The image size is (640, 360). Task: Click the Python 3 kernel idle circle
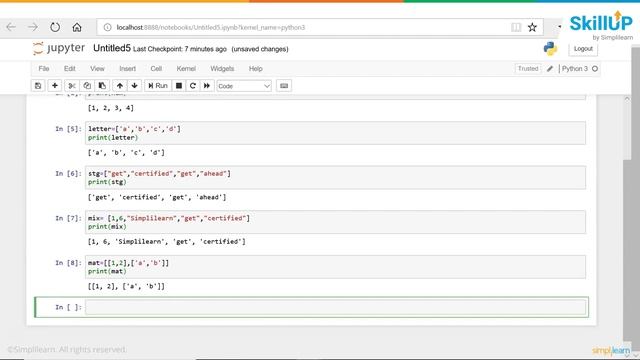point(595,69)
